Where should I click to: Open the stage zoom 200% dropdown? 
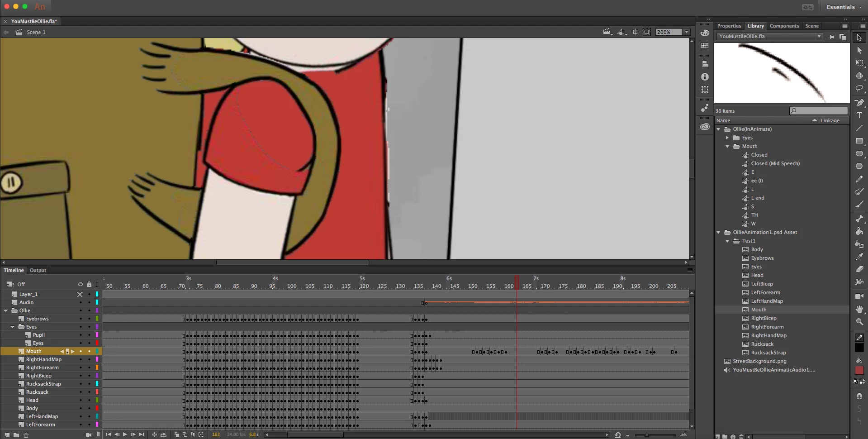click(x=687, y=32)
